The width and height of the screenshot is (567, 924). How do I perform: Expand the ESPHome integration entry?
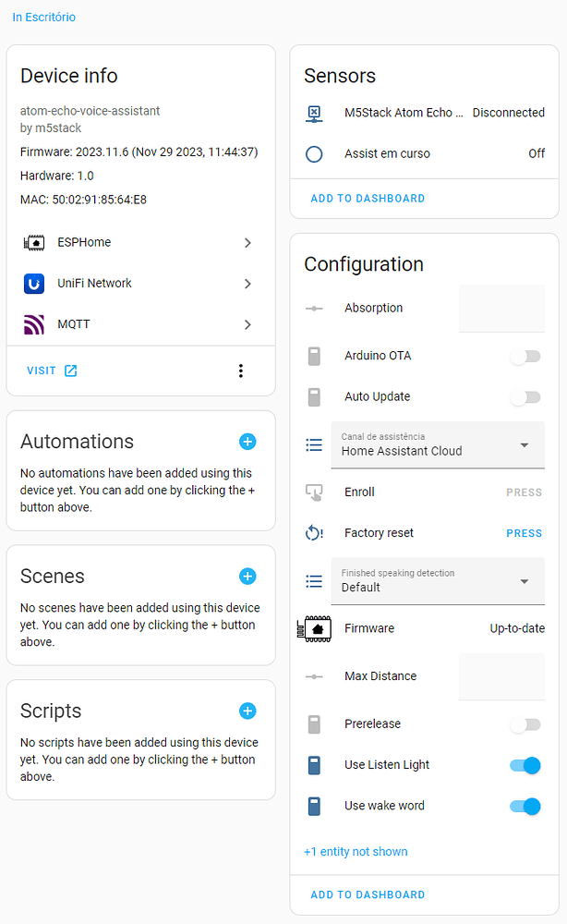coord(247,242)
